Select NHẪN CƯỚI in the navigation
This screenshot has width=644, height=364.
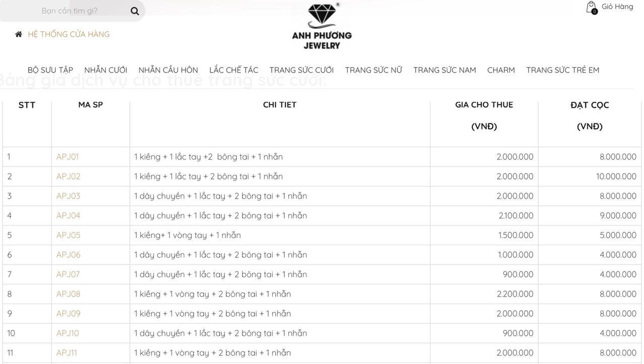[x=106, y=70]
